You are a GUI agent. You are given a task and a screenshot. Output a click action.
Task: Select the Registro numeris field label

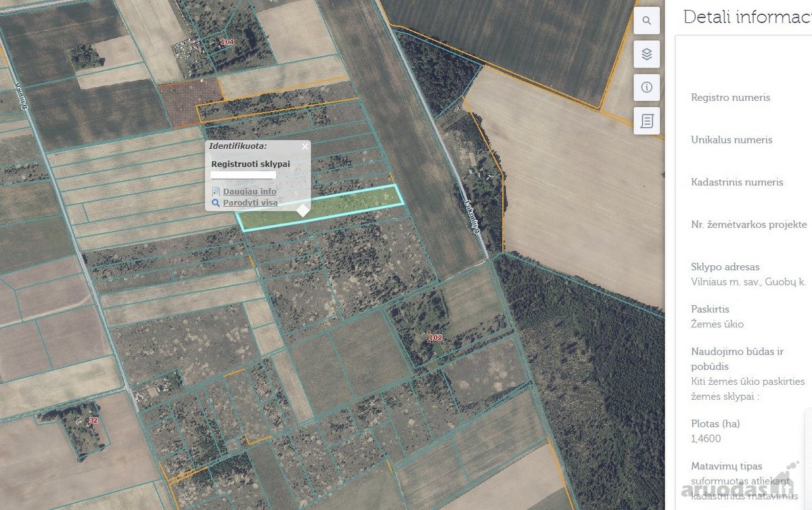tap(731, 97)
